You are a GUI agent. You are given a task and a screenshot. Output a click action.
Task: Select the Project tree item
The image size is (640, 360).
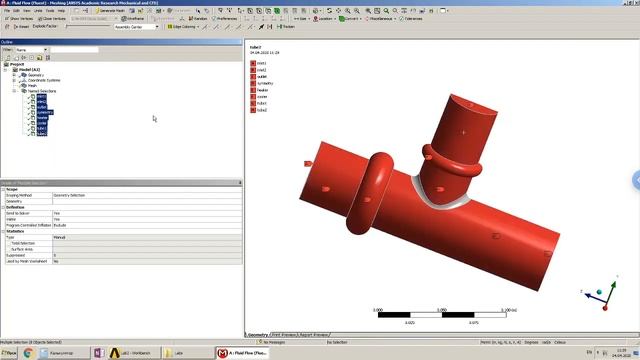click(17, 64)
